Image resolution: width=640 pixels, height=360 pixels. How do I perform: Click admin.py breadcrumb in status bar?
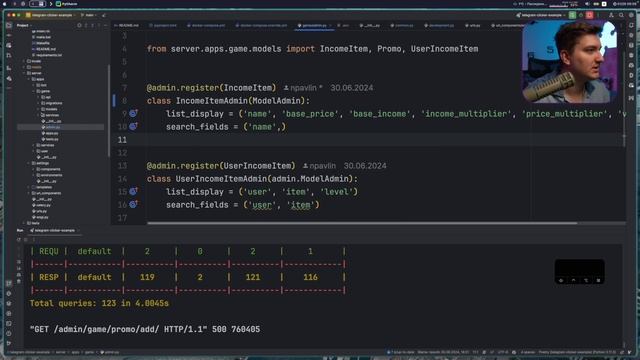(109, 352)
